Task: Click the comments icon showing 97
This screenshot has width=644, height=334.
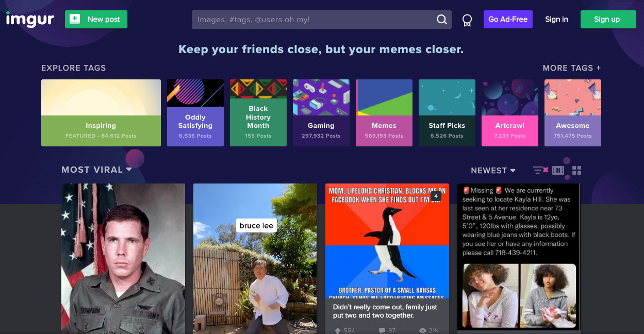Action: pyautogui.click(x=382, y=330)
